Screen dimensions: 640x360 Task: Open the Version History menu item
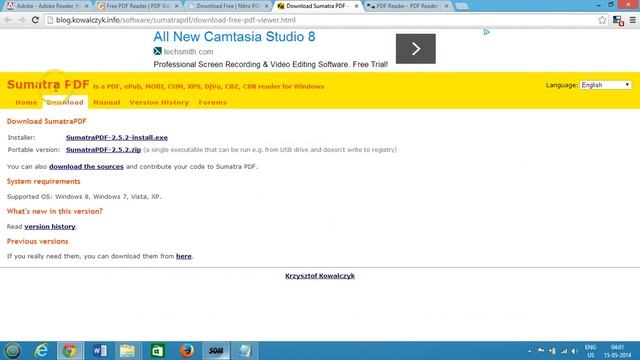(159, 102)
